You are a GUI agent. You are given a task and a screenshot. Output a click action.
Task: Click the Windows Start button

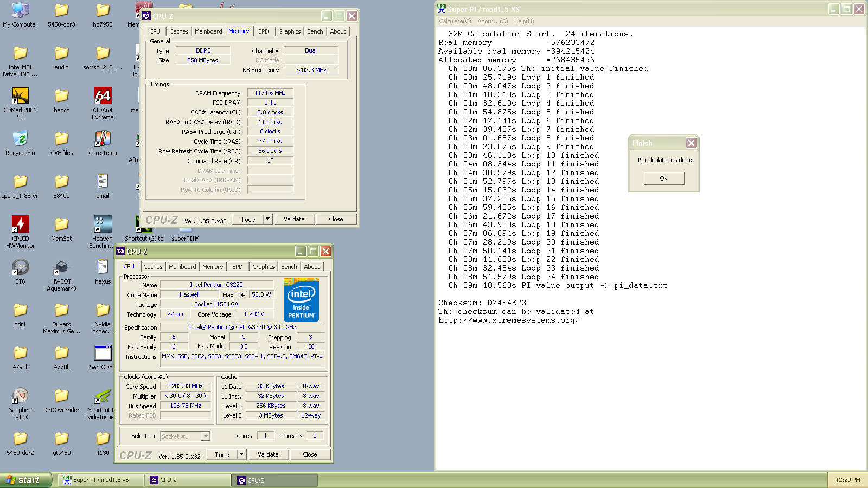click(25, 480)
